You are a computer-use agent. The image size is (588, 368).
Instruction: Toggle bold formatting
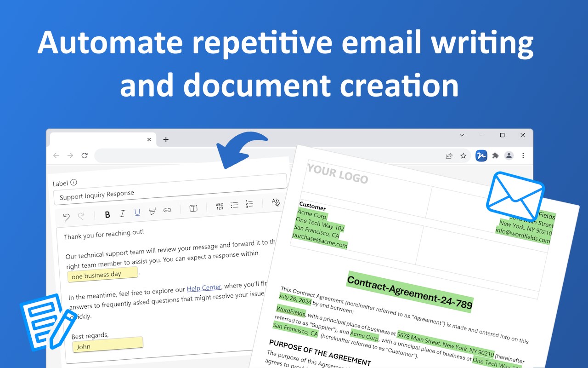tap(107, 214)
